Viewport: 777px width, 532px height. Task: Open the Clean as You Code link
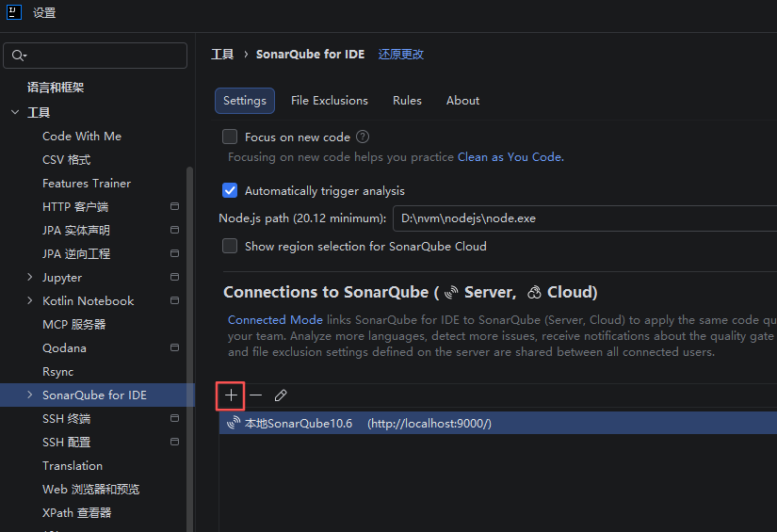510,157
